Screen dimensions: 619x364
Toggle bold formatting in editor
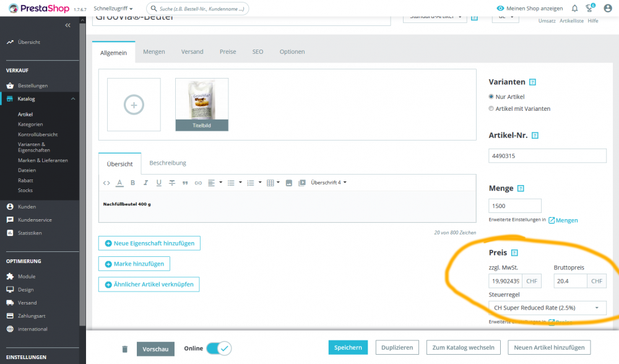pos(132,183)
